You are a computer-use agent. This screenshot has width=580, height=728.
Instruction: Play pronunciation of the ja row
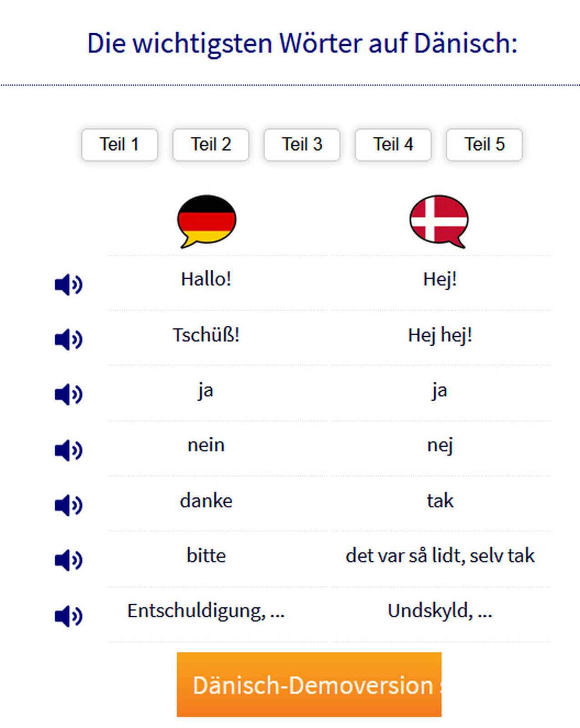point(68,394)
